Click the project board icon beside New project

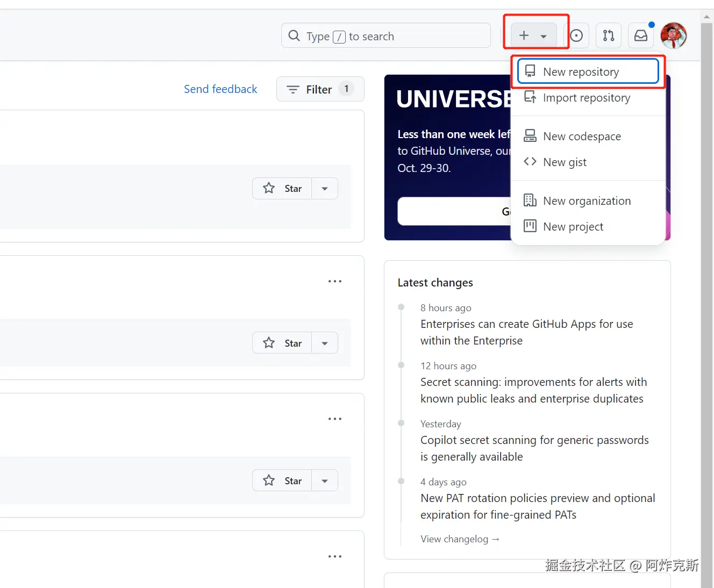coord(530,226)
